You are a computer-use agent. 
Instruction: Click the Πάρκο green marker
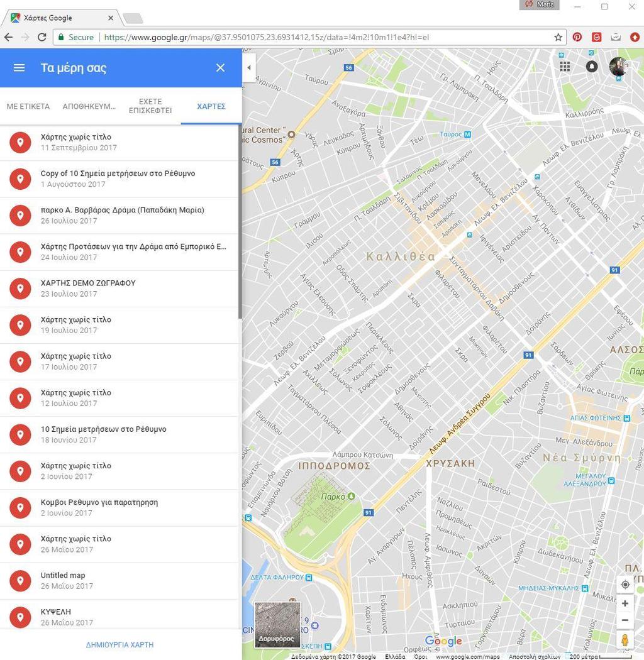point(352,497)
